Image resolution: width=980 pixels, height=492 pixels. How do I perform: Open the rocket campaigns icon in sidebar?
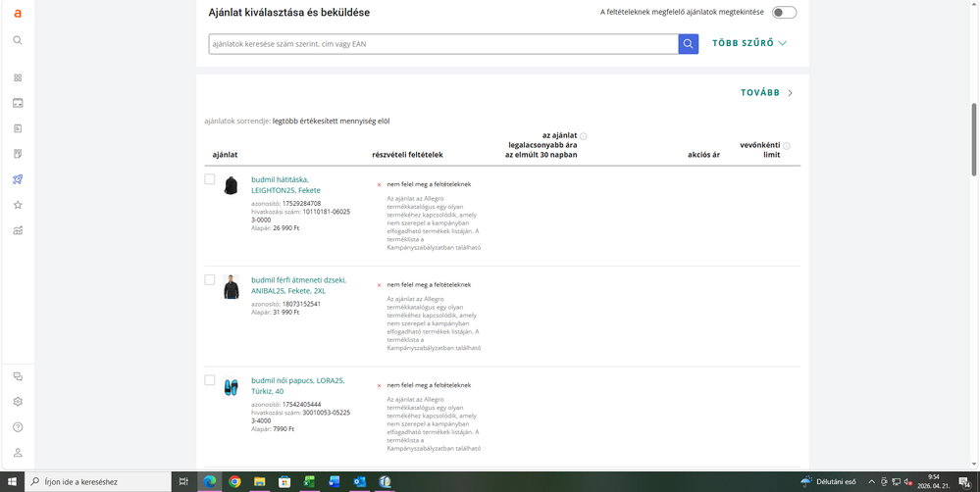[x=18, y=179]
